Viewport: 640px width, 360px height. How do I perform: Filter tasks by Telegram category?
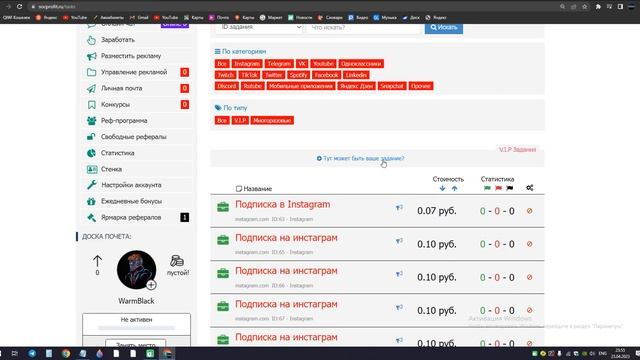[279, 64]
